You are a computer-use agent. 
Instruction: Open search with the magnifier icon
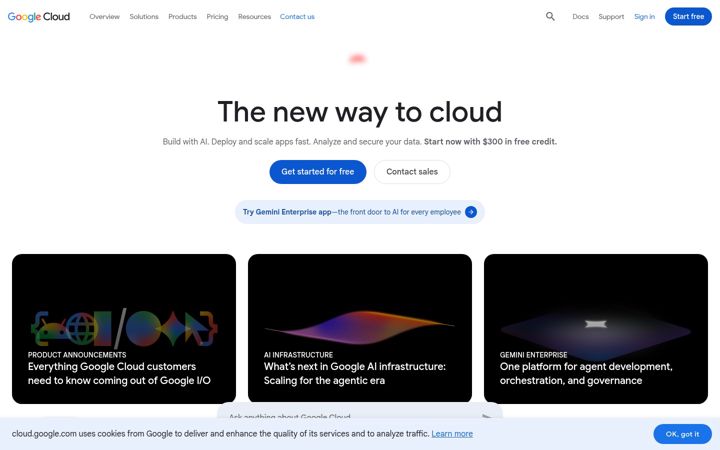[x=550, y=17]
